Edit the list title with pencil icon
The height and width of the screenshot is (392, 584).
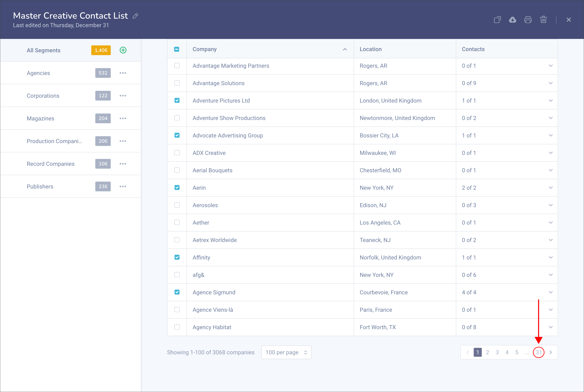(135, 16)
